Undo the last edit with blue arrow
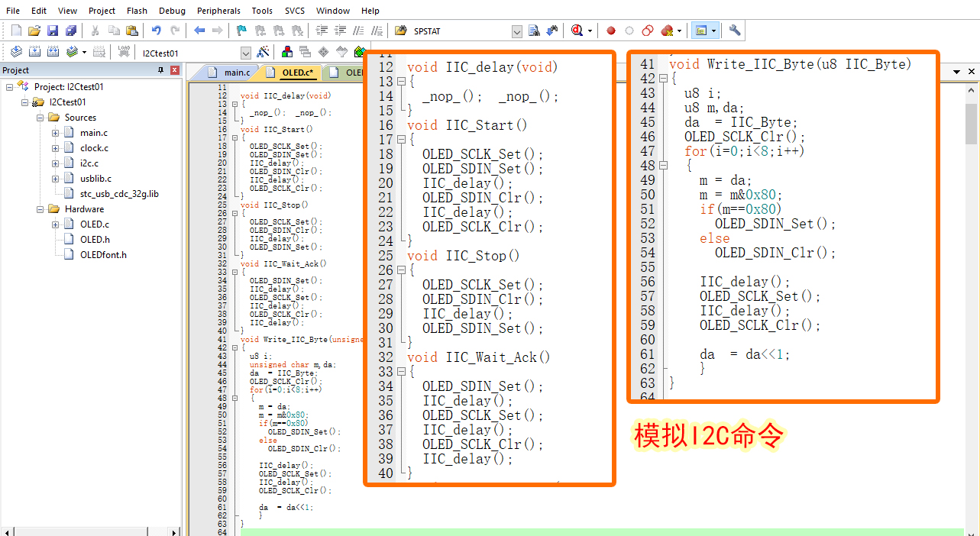The width and height of the screenshot is (980, 536). point(157,31)
